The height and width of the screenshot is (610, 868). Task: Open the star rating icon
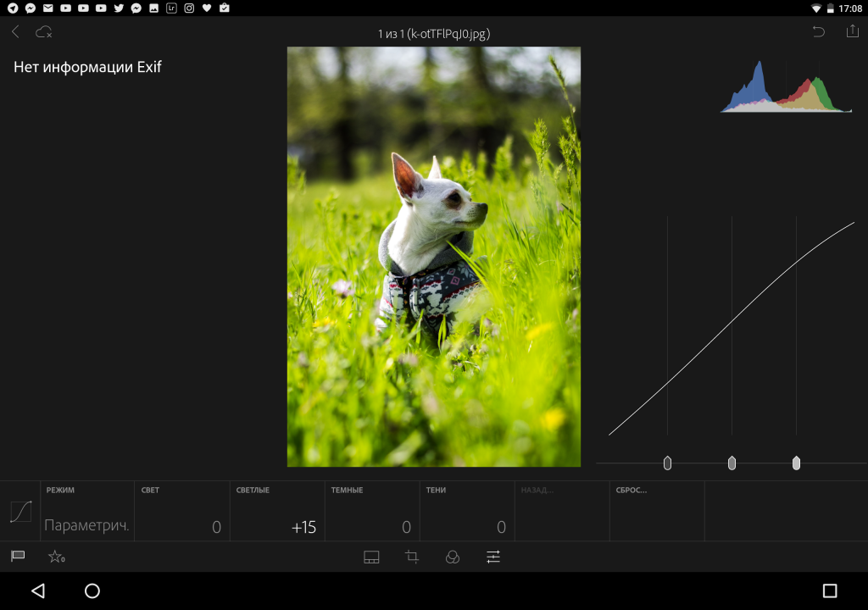tap(57, 557)
